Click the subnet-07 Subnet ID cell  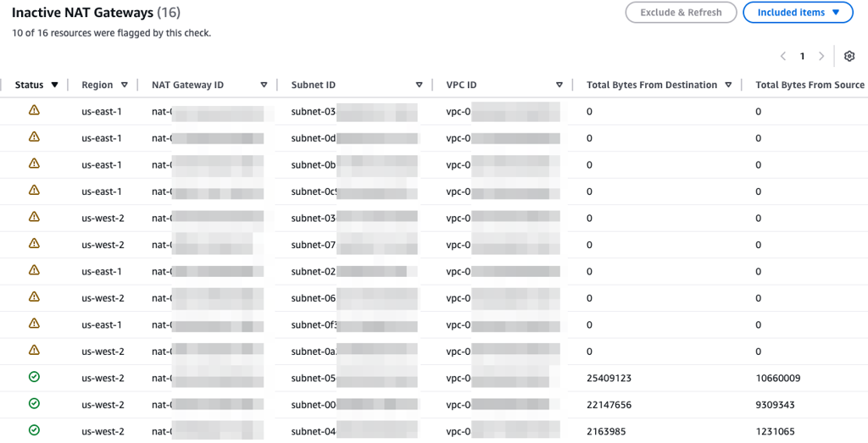pos(354,245)
